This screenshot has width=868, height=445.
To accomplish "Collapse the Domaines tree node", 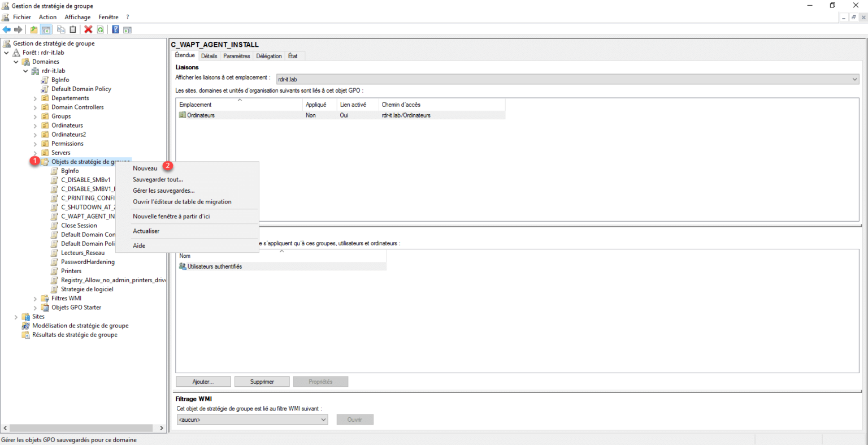I will pos(16,62).
